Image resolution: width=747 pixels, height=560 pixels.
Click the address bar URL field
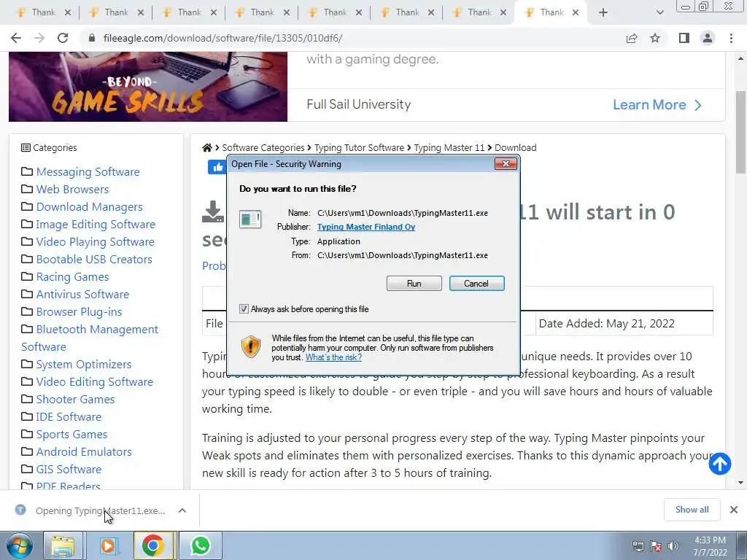point(352,38)
